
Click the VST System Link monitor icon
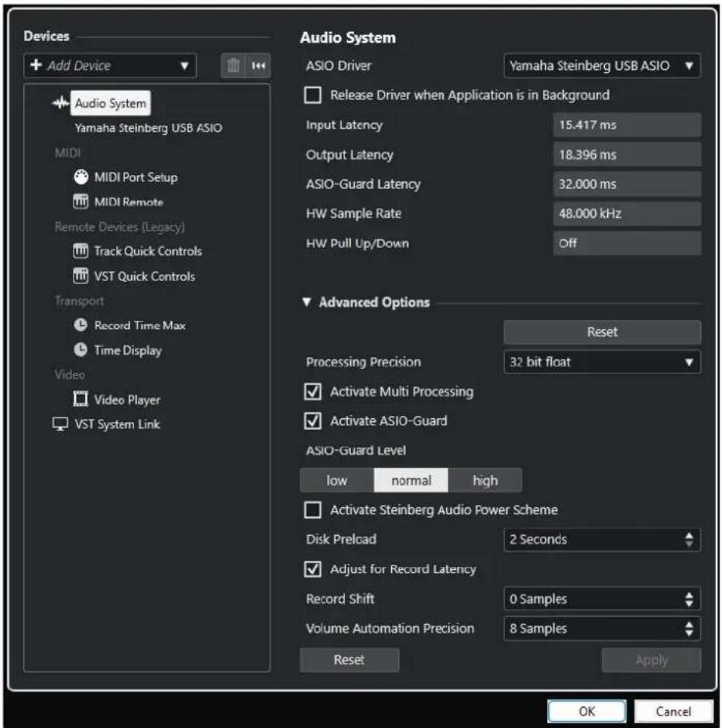coord(60,424)
